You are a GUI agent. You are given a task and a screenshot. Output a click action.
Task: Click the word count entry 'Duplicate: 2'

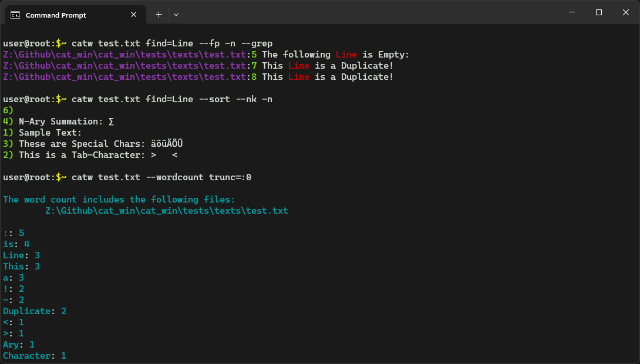[35, 311]
